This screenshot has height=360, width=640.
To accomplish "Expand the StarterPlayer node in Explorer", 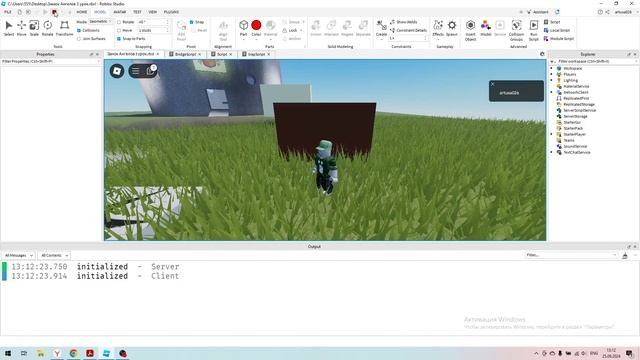I will click(x=552, y=134).
